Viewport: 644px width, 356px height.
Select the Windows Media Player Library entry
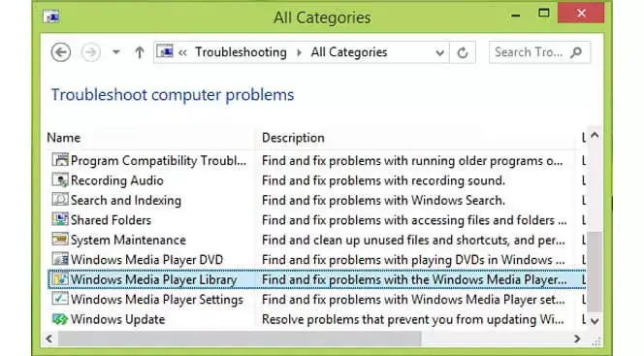coord(316,279)
